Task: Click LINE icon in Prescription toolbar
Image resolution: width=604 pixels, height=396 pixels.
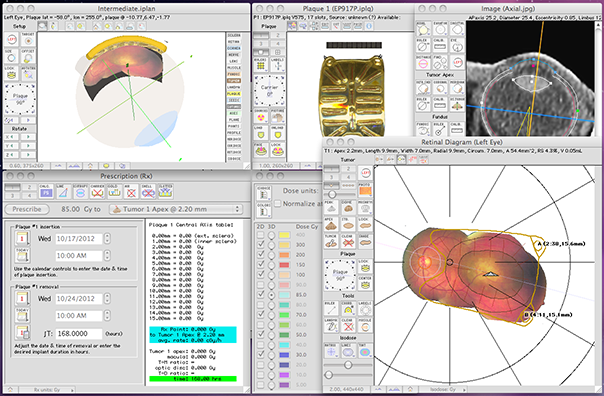Action: point(63,191)
